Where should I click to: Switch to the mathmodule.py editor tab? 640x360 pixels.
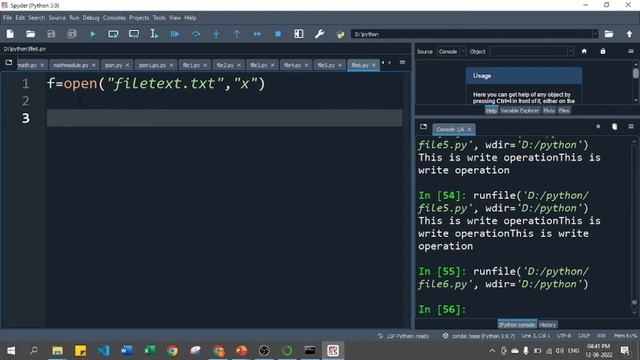(70, 65)
